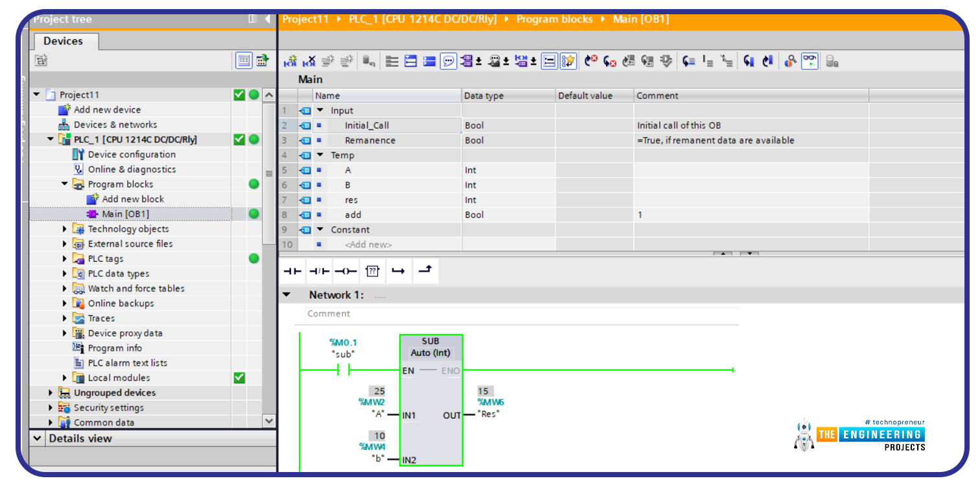Screen dimensions: 980x485
Task: Toggle the network comments speech-bubble icon
Action: pos(449,62)
